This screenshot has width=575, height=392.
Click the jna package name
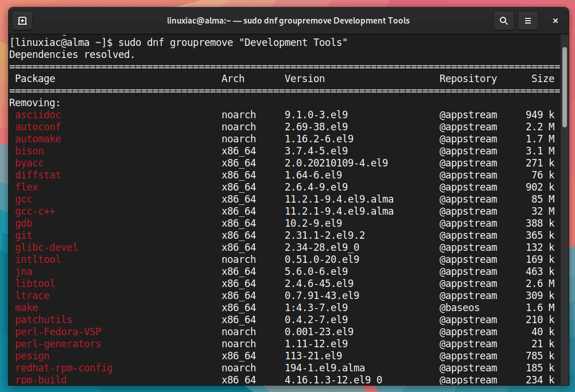(x=24, y=271)
